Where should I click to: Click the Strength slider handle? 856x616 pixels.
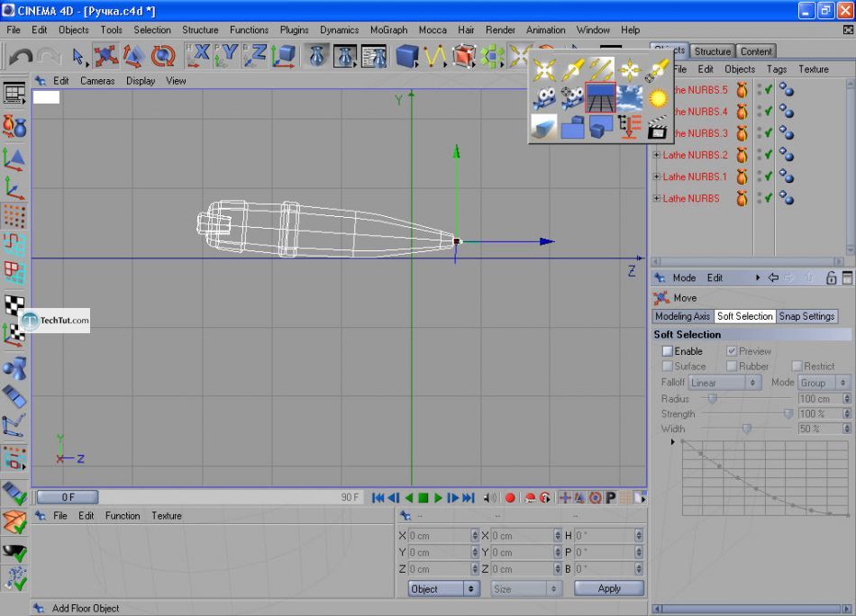[788, 414]
